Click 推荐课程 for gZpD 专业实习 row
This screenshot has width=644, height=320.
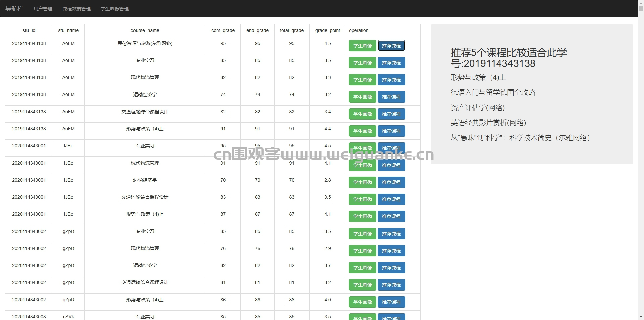pos(391,234)
